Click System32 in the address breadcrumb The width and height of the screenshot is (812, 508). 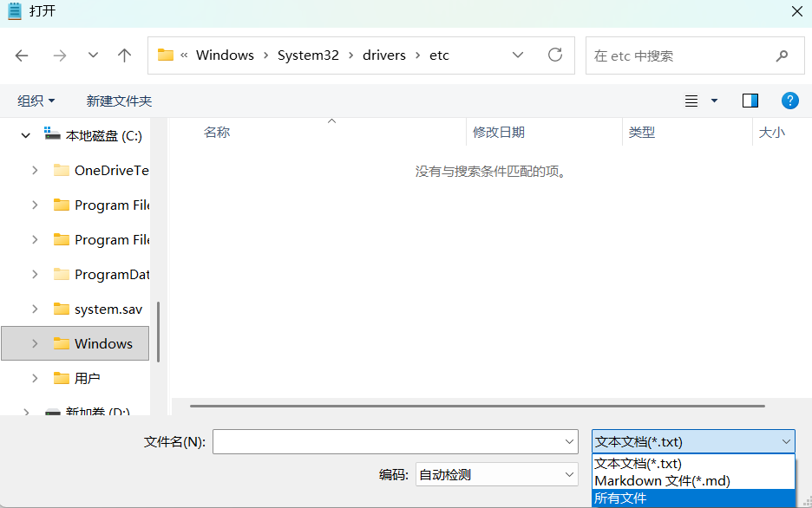click(x=308, y=55)
